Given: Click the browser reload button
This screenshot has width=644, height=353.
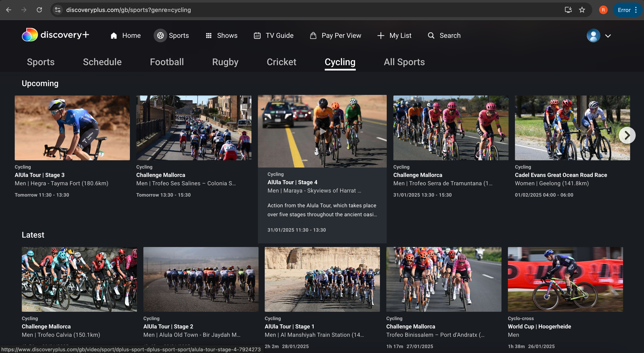Looking at the screenshot, I should coord(39,10).
